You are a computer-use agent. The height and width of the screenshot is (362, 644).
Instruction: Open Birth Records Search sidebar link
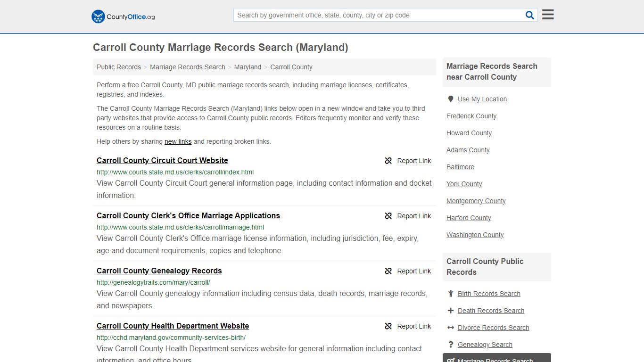click(x=489, y=294)
